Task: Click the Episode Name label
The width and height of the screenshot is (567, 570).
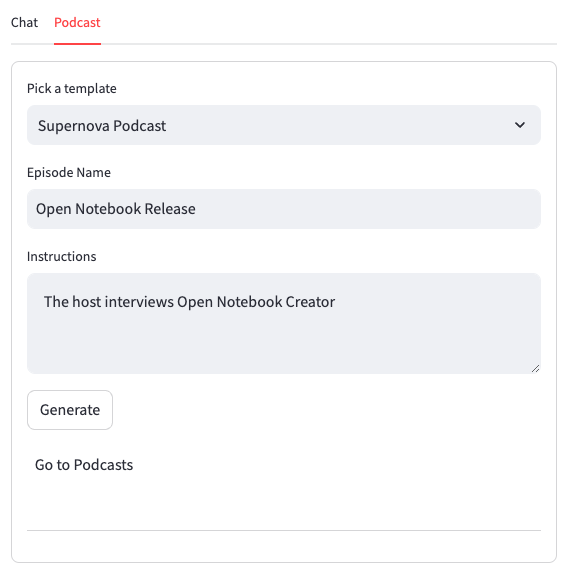Action: pos(69,172)
